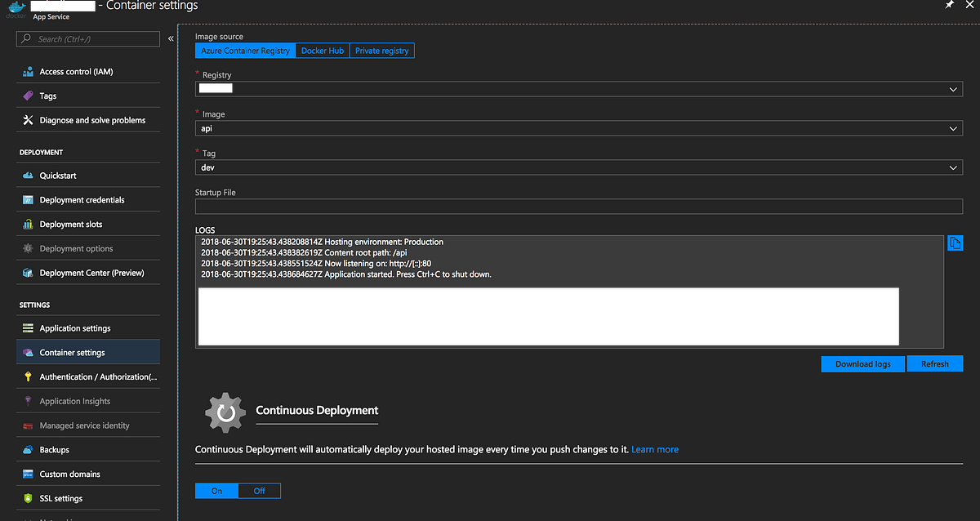Click the Quickstart cloud icon
The image size is (980, 521).
[28, 176]
